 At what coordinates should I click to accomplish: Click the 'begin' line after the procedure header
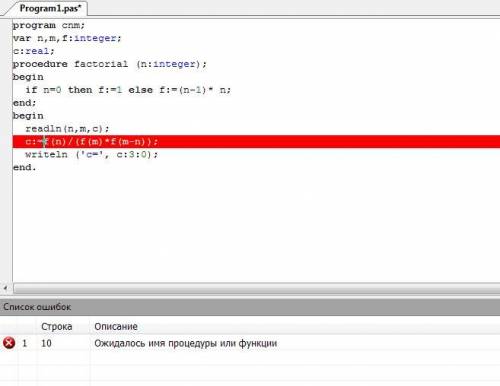[28, 77]
